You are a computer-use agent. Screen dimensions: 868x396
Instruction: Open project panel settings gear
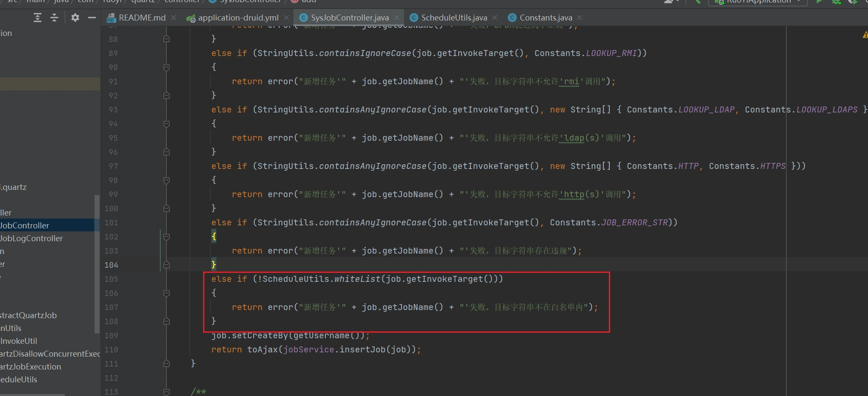coord(75,18)
